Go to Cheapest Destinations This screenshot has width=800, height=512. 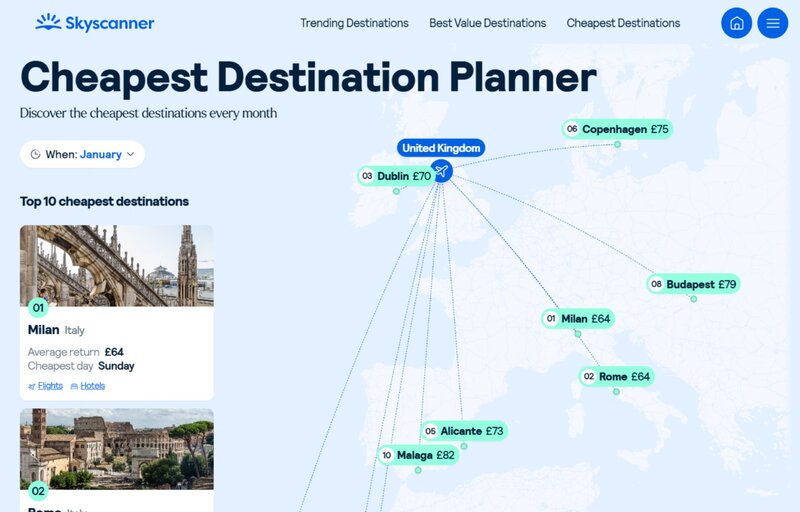623,23
